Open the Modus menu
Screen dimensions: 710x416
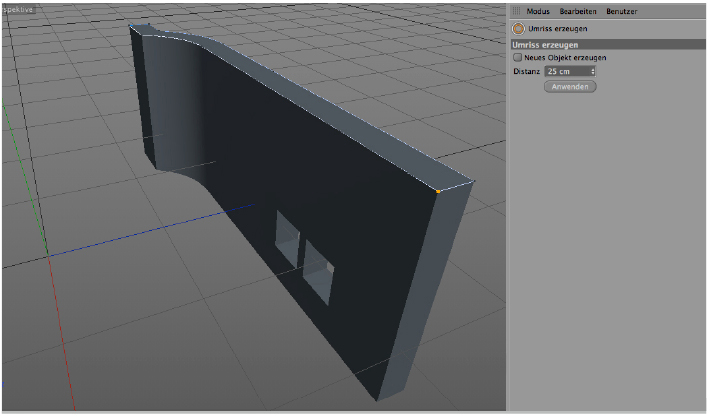coord(537,11)
